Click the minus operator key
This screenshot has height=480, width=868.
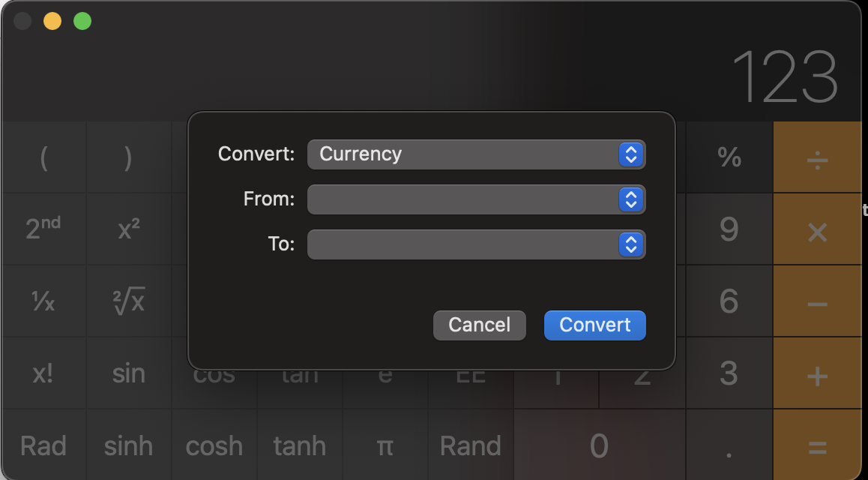coord(817,302)
